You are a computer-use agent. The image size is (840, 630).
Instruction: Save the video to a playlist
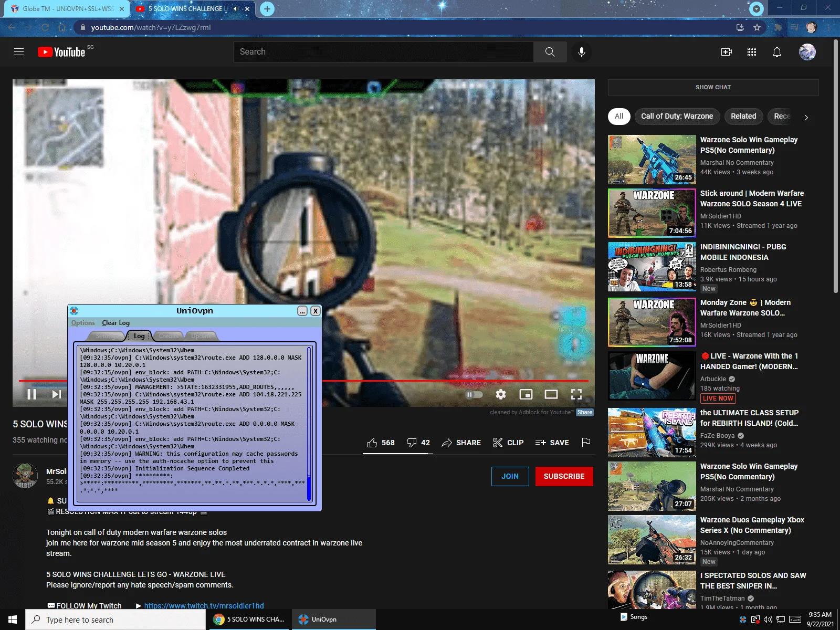pos(552,443)
